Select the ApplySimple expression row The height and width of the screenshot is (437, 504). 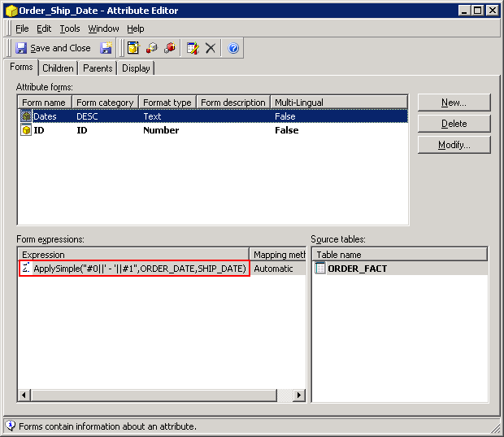[x=134, y=268]
